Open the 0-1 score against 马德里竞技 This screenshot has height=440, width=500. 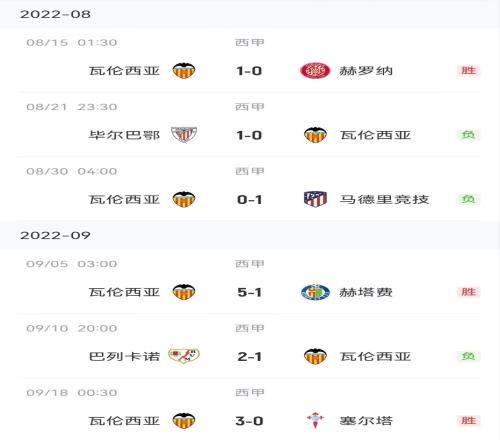(249, 200)
